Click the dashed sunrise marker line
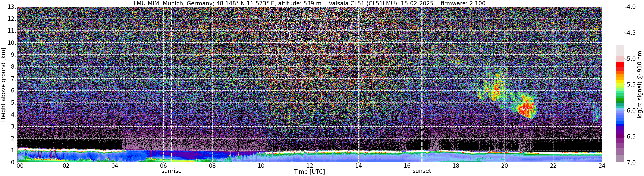Viewport: 644px width, 176px height. click(172, 85)
